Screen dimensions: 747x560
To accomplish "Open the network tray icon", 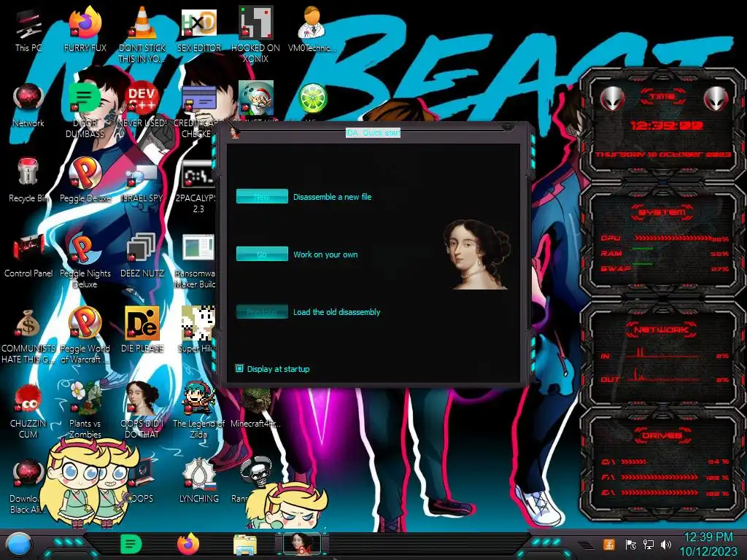I will pyautogui.click(x=648, y=544).
